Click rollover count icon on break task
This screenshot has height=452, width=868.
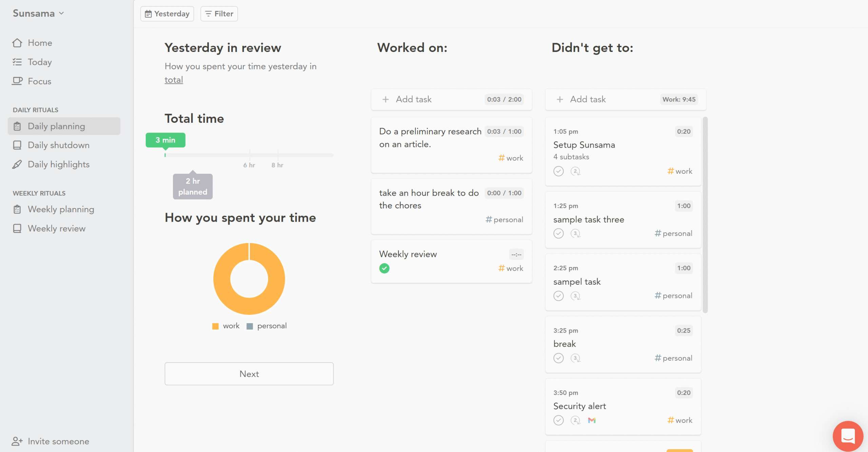click(x=575, y=358)
